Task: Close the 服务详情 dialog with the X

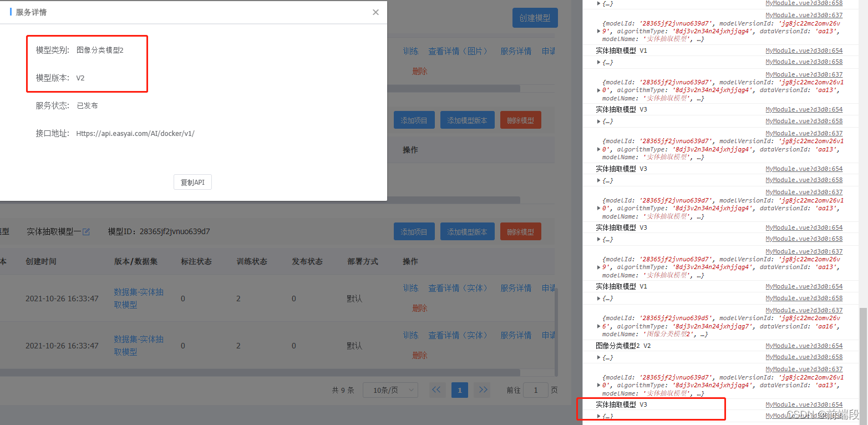Action: (x=375, y=12)
